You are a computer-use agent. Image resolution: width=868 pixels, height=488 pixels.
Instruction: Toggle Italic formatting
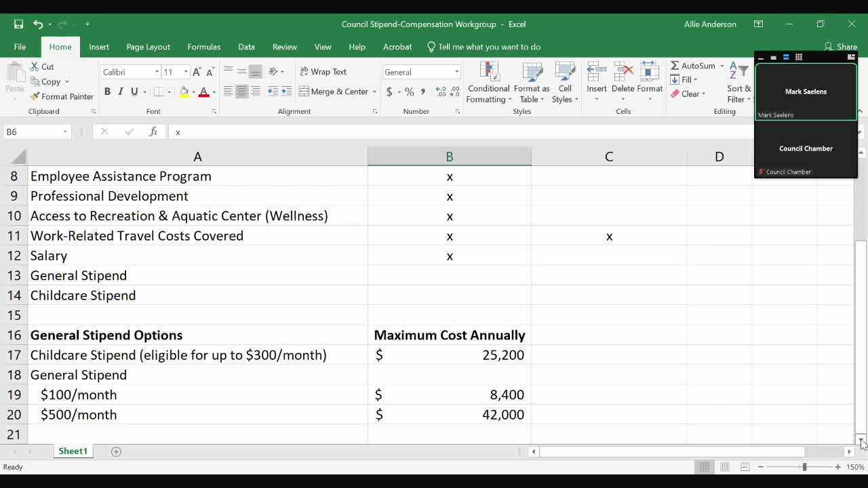tap(121, 91)
